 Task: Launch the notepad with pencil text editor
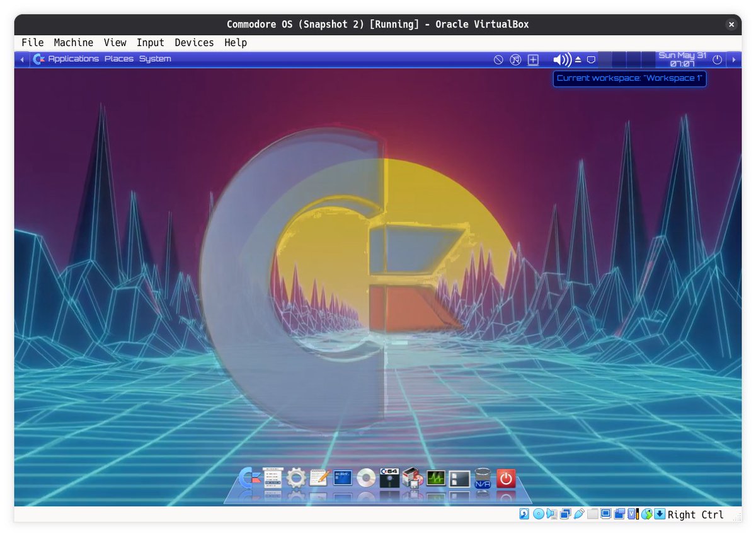(x=319, y=478)
